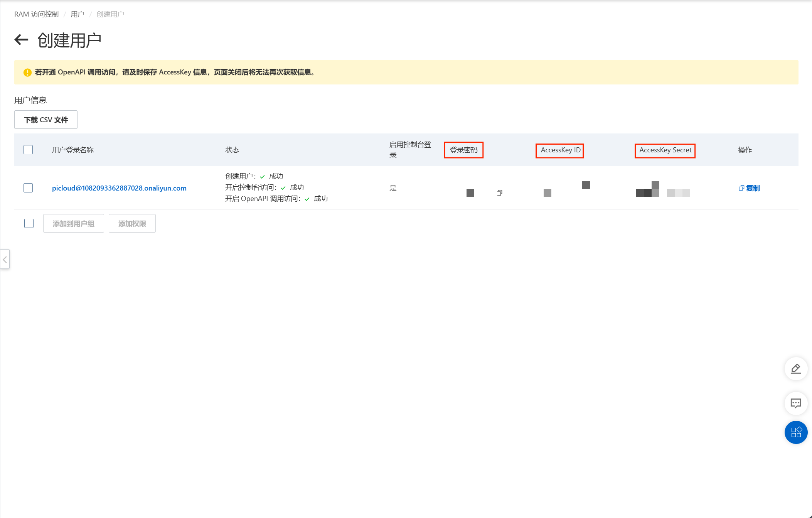812x518 pixels.
Task: Open the floating chat feedback button
Action: [796, 403]
